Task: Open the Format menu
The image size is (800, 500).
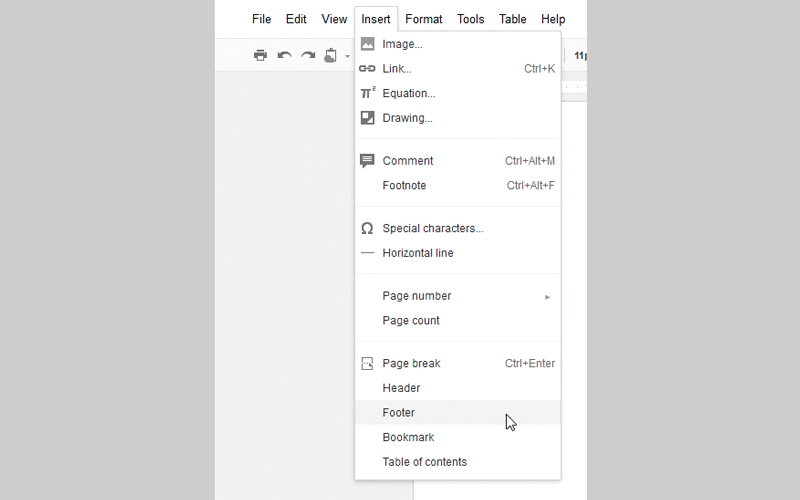Action: click(424, 19)
